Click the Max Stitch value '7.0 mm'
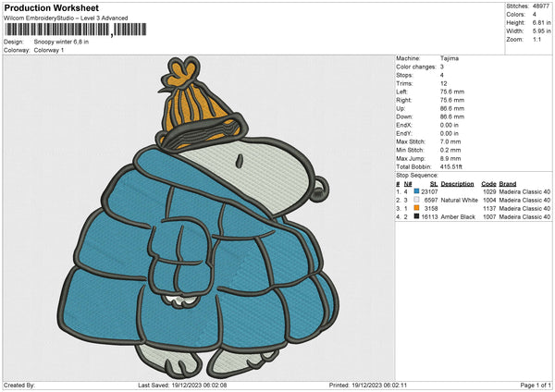This screenshot has width=555, height=392. pos(450,141)
